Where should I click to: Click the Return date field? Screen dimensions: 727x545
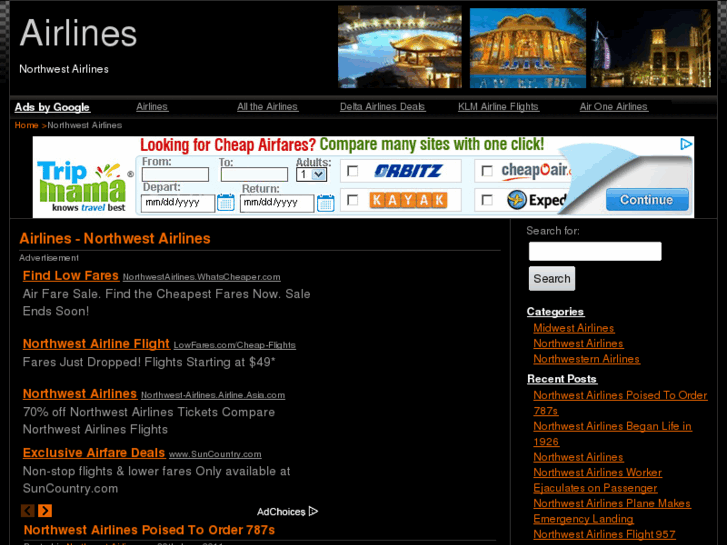277,203
